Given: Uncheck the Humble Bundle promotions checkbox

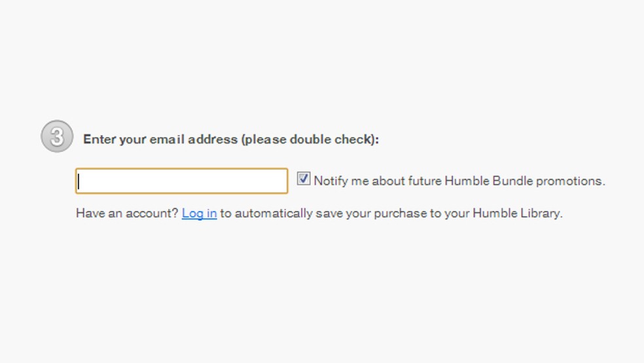Looking at the screenshot, I should [x=304, y=179].
